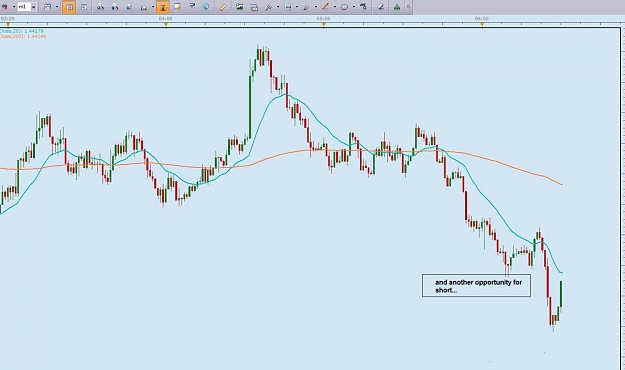Viewport: 625px width, 370px height.
Task: Click the indicator chart icon with bars
Action: point(143,7)
